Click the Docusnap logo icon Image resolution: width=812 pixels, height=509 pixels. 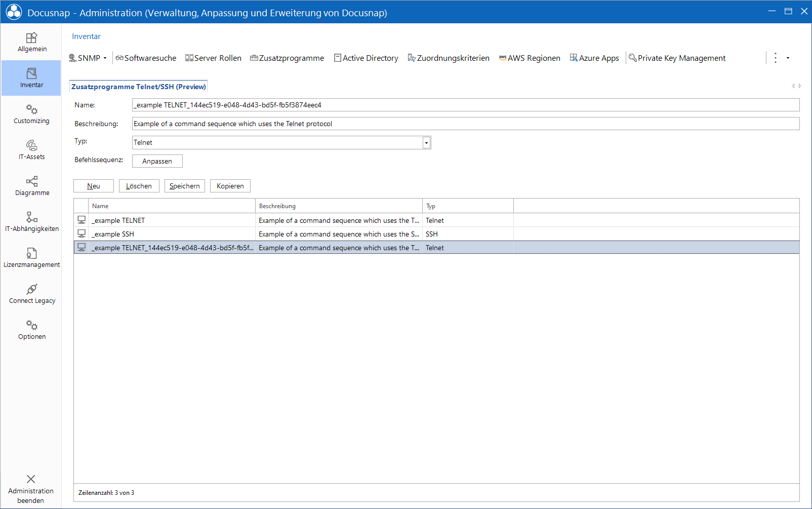point(14,12)
